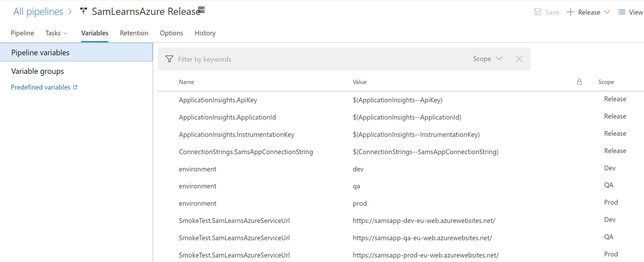The width and height of the screenshot is (644, 262).
Task: Go to All pipelines breadcrumb link
Action: [x=38, y=11]
